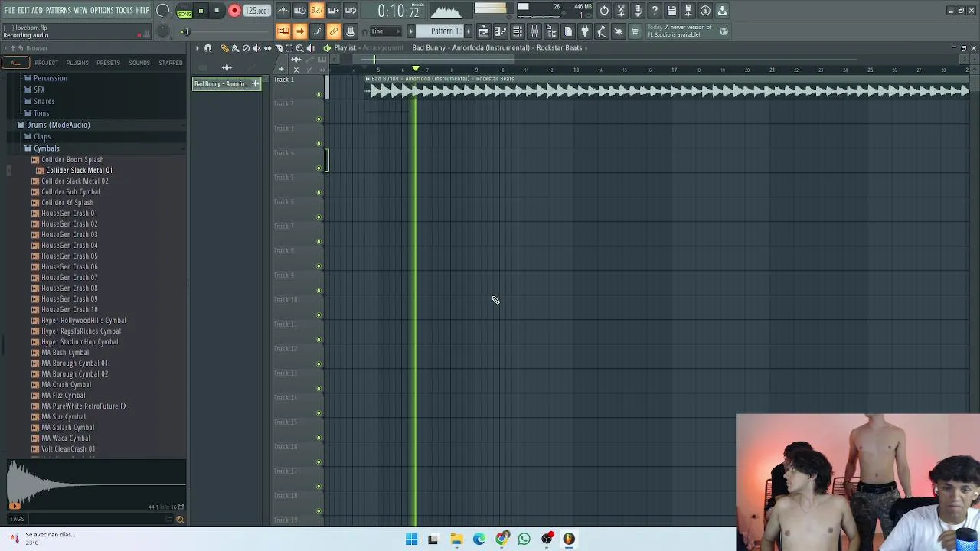Click the save project disk icon
The image size is (980, 551).
click(x=671, y=11)
